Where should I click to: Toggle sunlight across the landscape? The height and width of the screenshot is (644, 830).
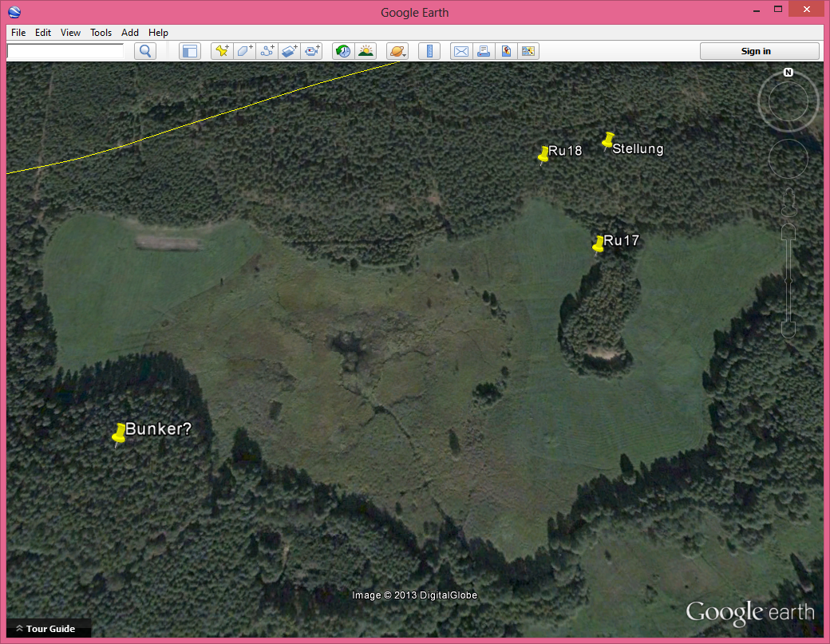coord(366,51)
